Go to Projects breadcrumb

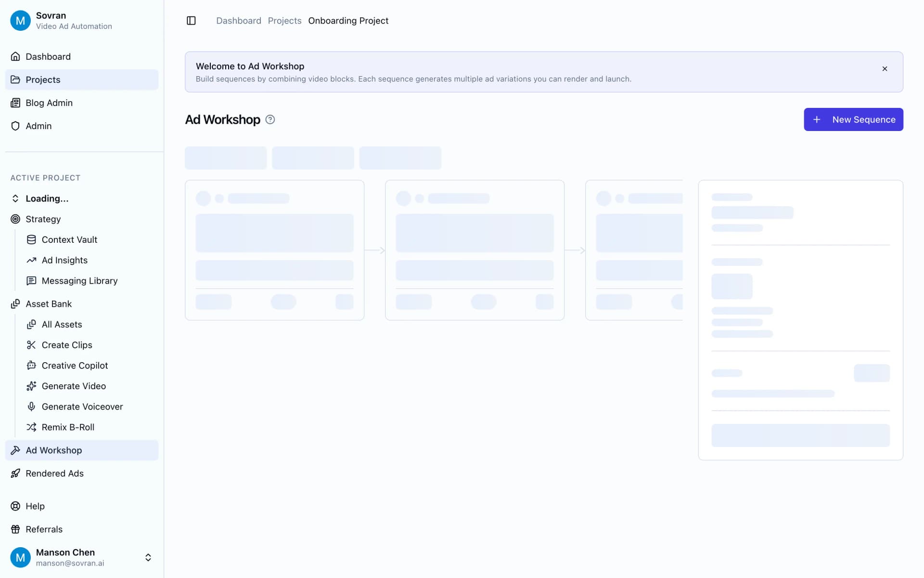pyautogui.click(x=284, y=21)
